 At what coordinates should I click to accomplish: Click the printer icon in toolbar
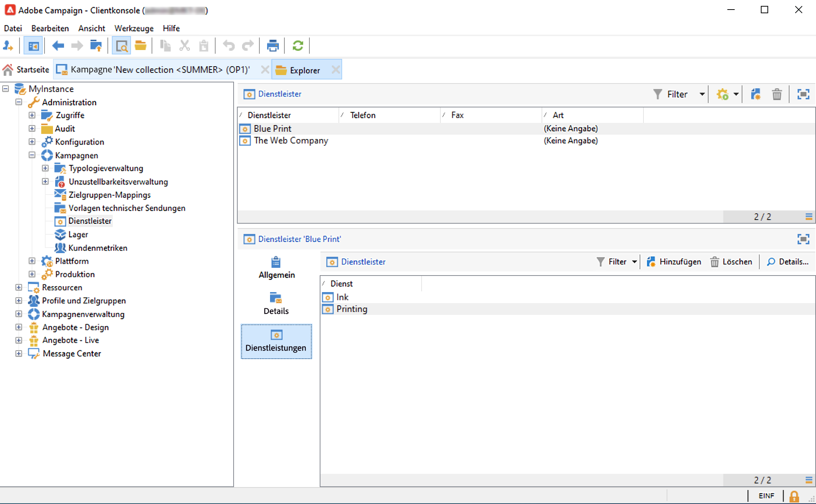point(273,46)
